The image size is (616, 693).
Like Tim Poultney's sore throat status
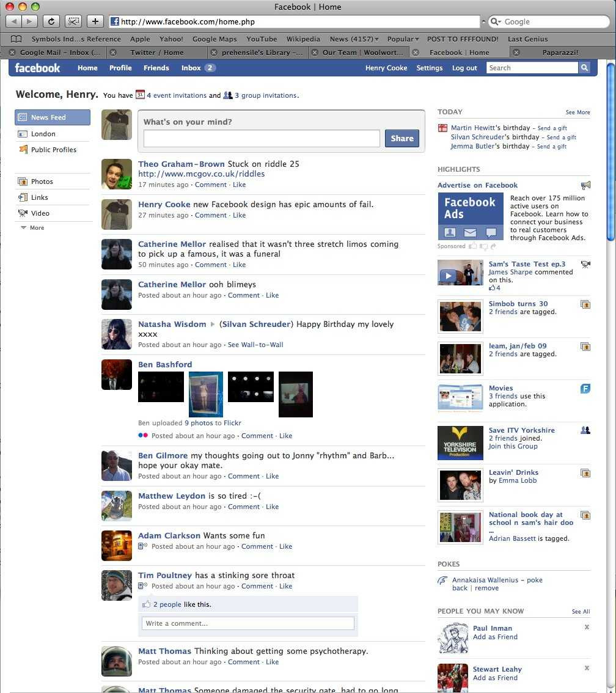coord(285,585)
